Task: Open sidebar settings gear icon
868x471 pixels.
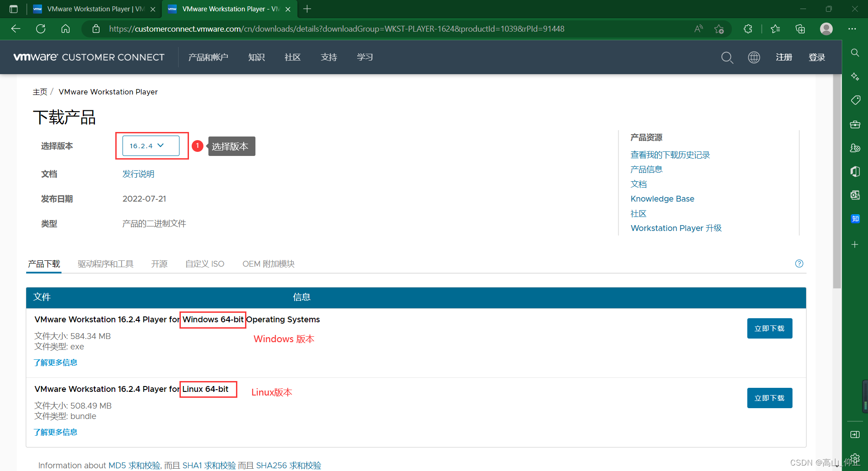Action: [x=855, y=459]
